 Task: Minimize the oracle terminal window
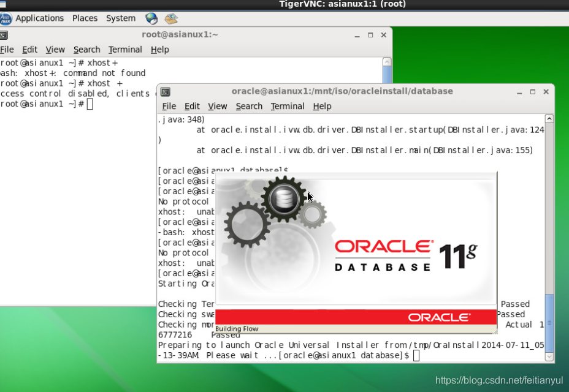coord(519,92)
